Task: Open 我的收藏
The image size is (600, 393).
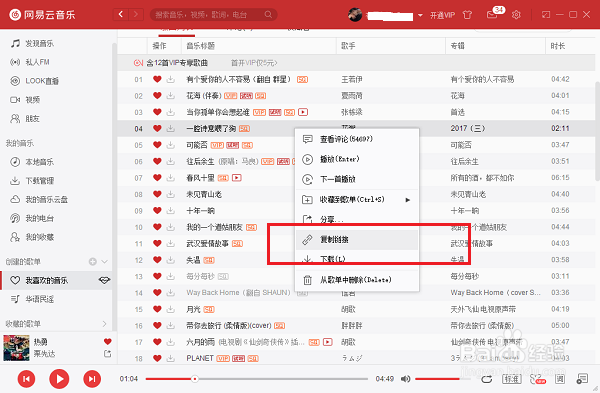Action: [32, 237]
